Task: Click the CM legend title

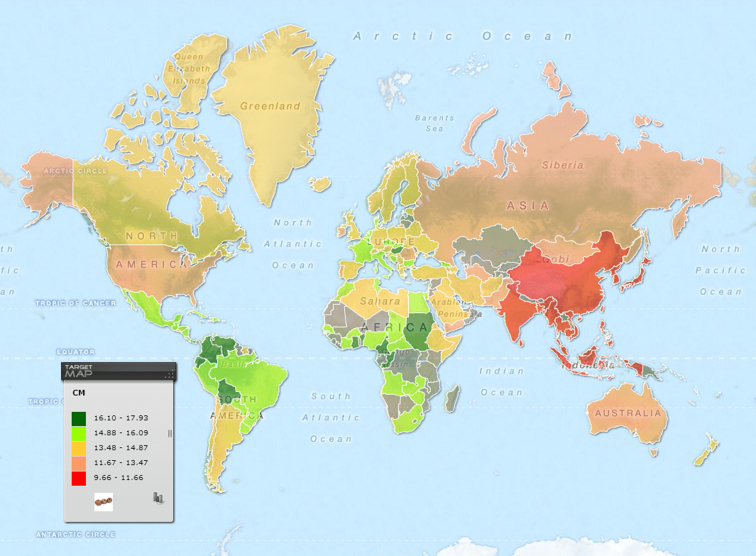Action: coord(79,392)
